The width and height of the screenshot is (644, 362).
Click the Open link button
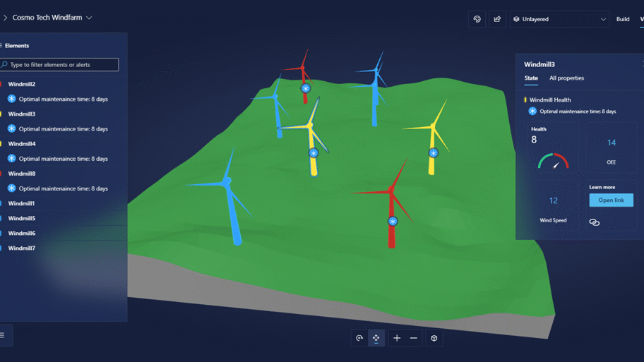click(x=611, y=200)
